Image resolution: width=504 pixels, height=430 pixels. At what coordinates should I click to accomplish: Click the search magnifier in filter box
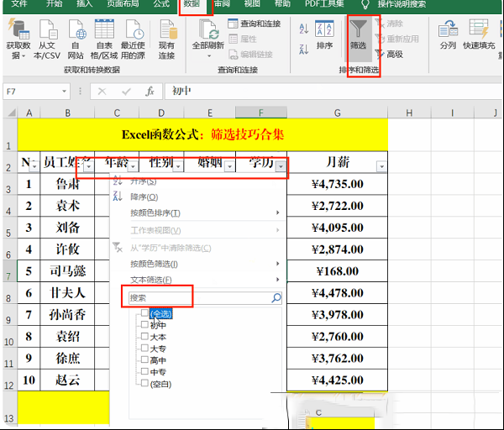click(276, 297)
